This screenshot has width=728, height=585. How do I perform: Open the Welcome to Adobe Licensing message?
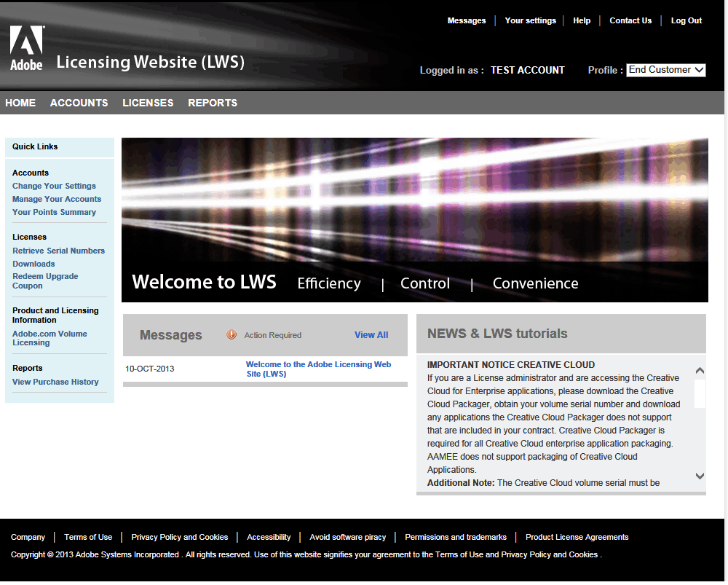pos(318,369)
